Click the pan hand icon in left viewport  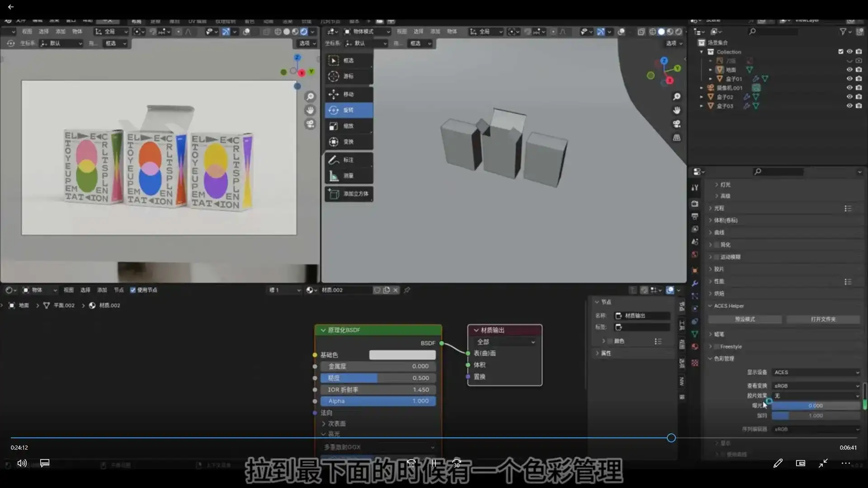(x=310, y=110)
